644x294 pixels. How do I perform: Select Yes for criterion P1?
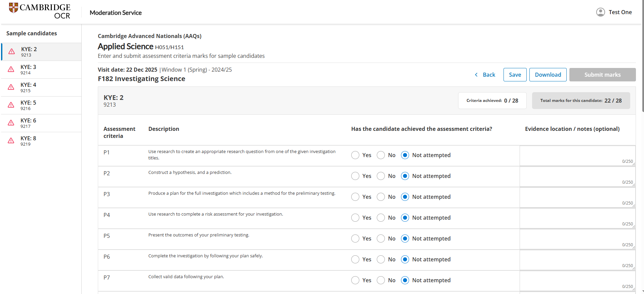click(x=355, y=155)
